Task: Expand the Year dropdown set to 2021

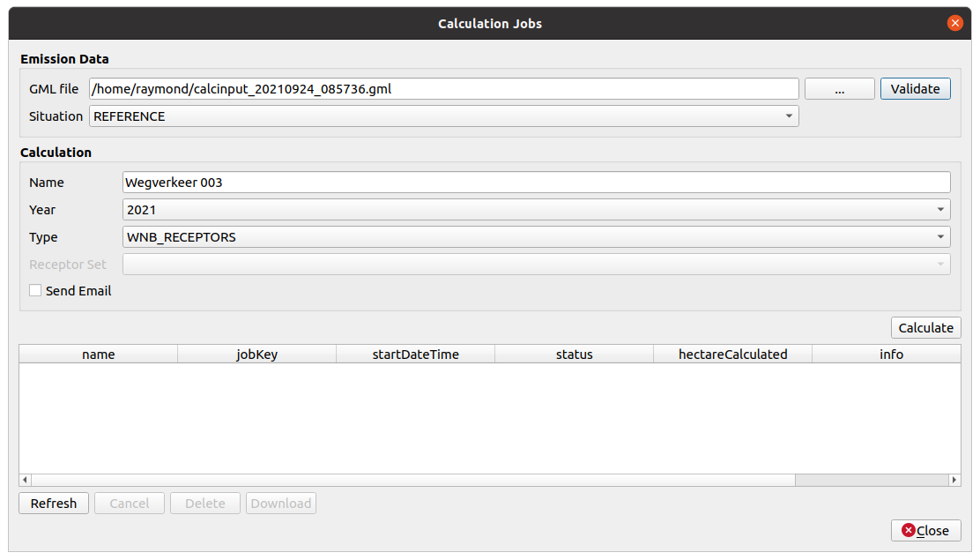Action: point(536,210)
